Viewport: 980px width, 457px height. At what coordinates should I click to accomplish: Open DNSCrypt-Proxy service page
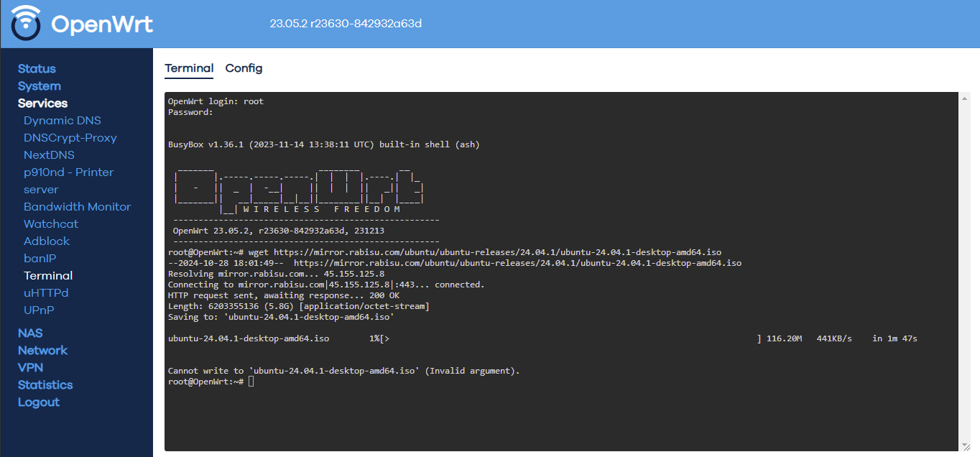click(x=70, y=138)
